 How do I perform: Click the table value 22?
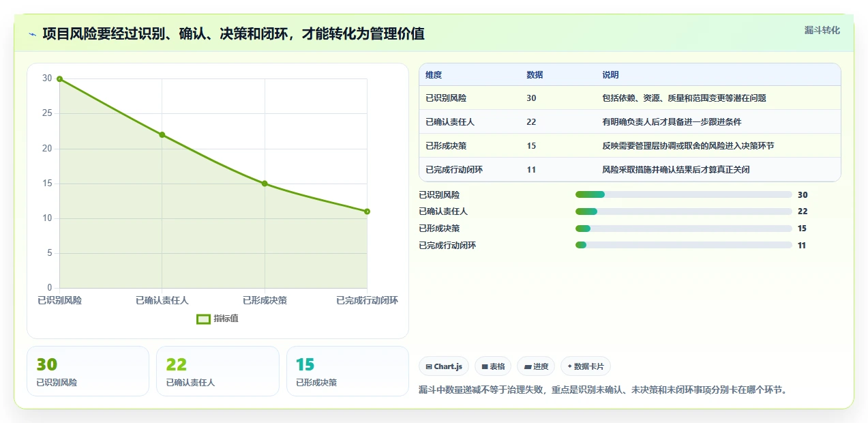(531, 122)
